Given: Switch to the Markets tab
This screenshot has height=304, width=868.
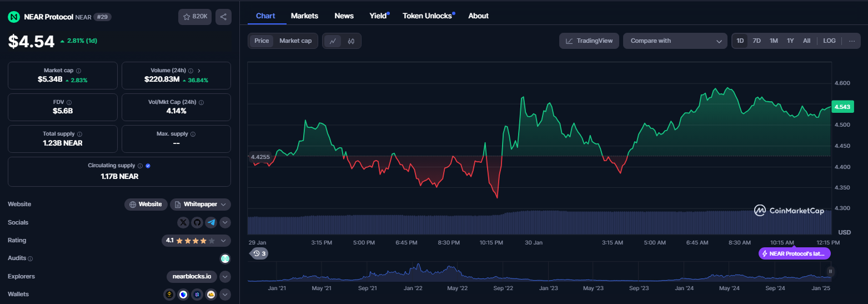Looking at the screenshot, I should [x=304, y=16].
